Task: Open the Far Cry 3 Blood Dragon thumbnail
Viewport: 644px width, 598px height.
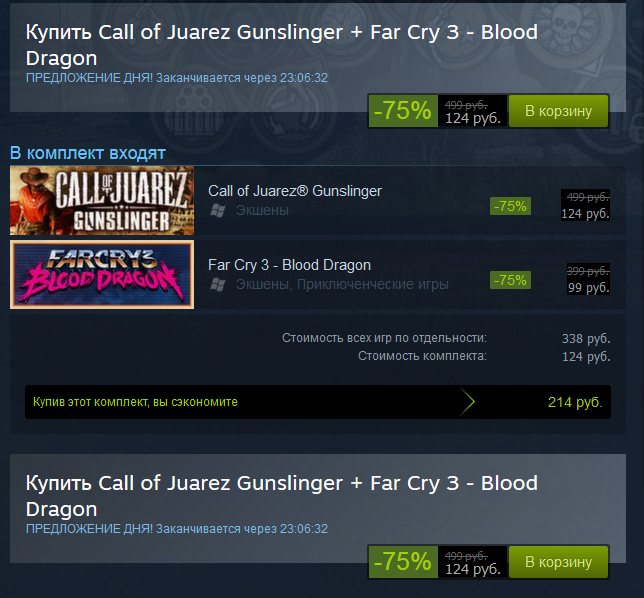Action: tap(102, 275)
